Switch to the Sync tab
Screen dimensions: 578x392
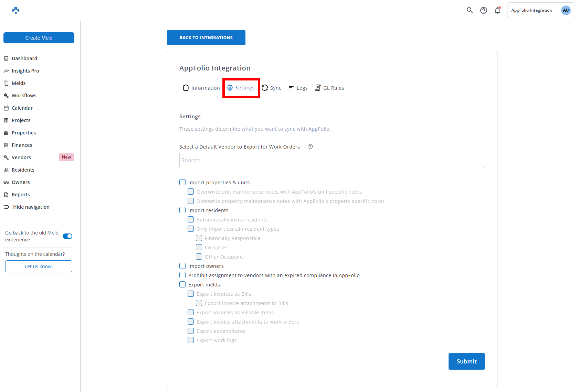(x=272, y=88)
